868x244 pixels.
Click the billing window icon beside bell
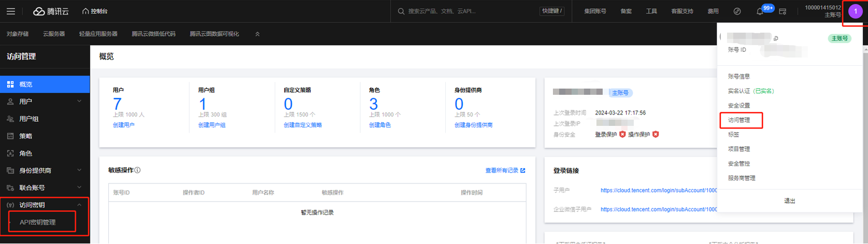782,11
